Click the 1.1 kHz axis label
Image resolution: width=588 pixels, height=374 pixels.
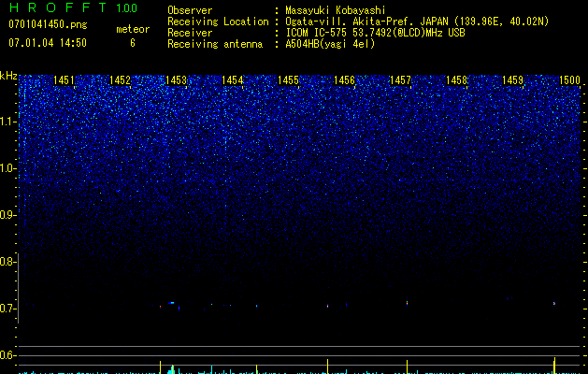click(x=8, y=122)
